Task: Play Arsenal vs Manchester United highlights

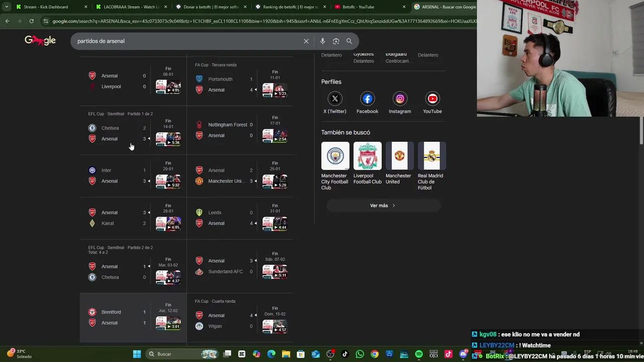Action: pos(275,182)
